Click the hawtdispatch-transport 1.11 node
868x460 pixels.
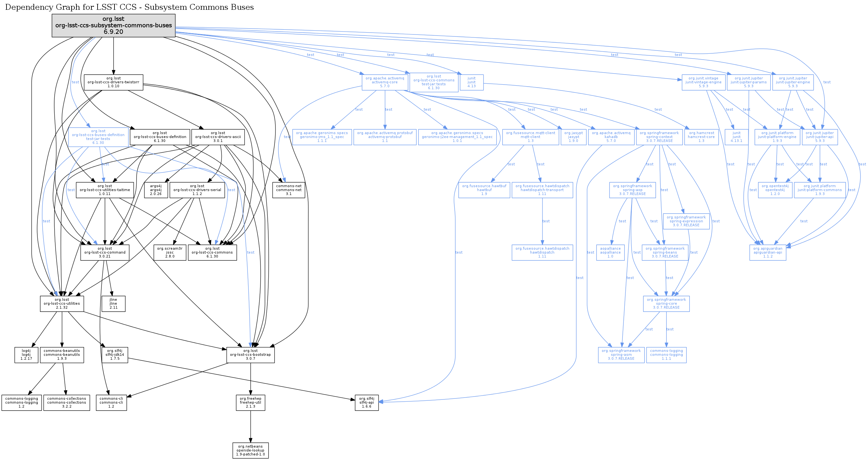tap(542, 190)
